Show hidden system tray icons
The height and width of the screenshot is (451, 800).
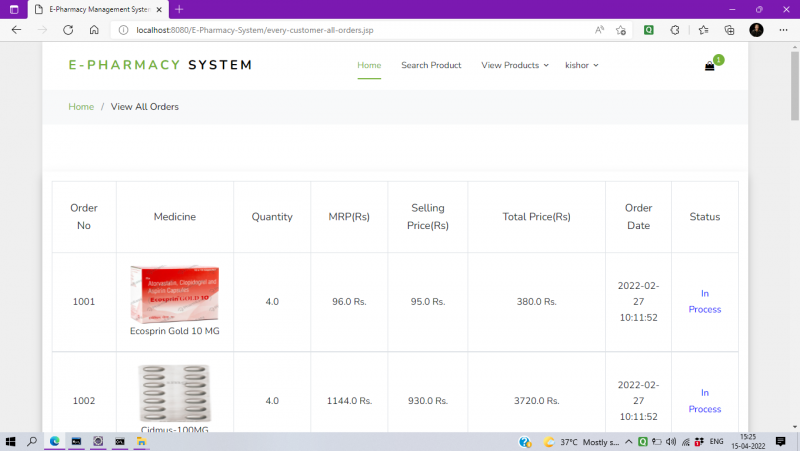point(629,442)
